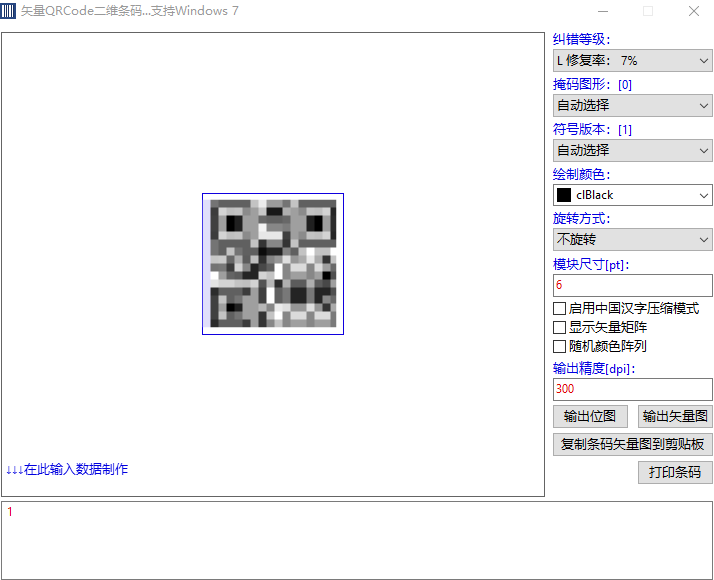This screenshot has width=714, height=580.
Task: Click the 绘制颜色 label
Action: click(x=581, y=174)
